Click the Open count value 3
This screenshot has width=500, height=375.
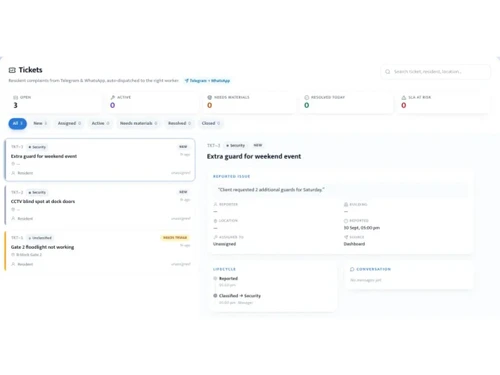point(15,105)
